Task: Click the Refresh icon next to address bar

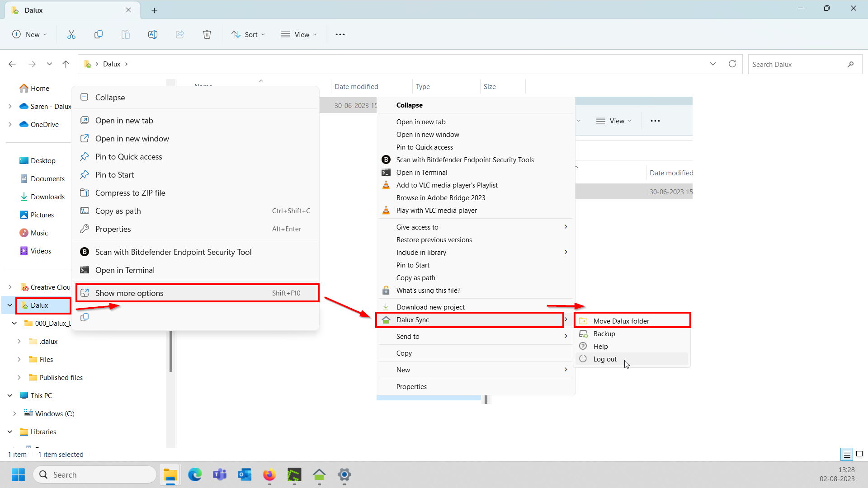Action: (732, 64)
